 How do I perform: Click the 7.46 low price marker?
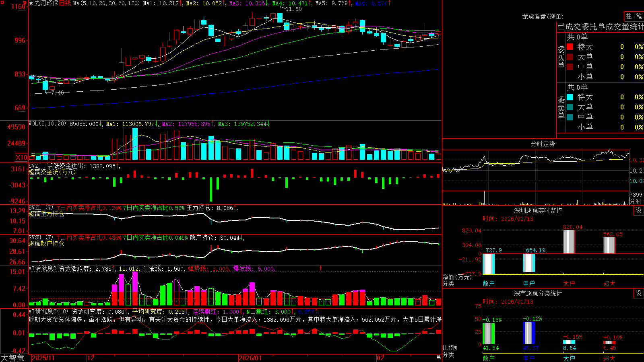coord(57,93)
